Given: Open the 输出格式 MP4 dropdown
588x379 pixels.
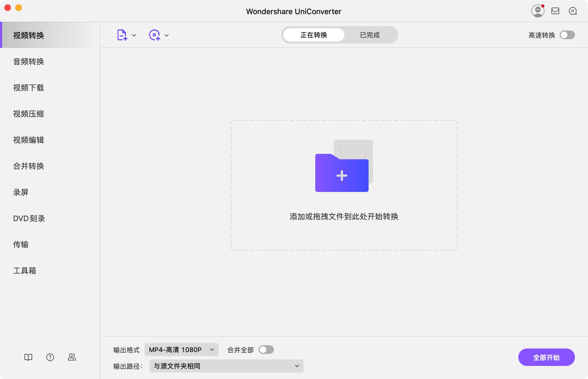Looking at the screenshot, I should [181, 350].
